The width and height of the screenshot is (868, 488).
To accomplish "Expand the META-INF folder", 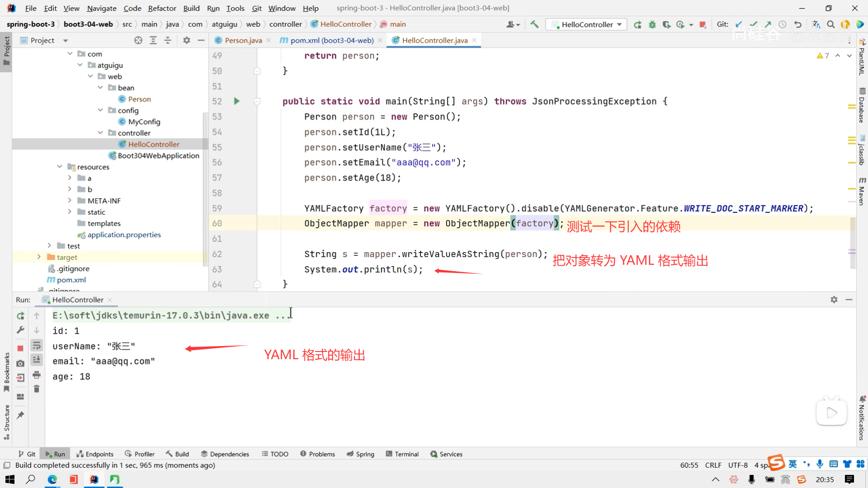I will click(70, 201).
